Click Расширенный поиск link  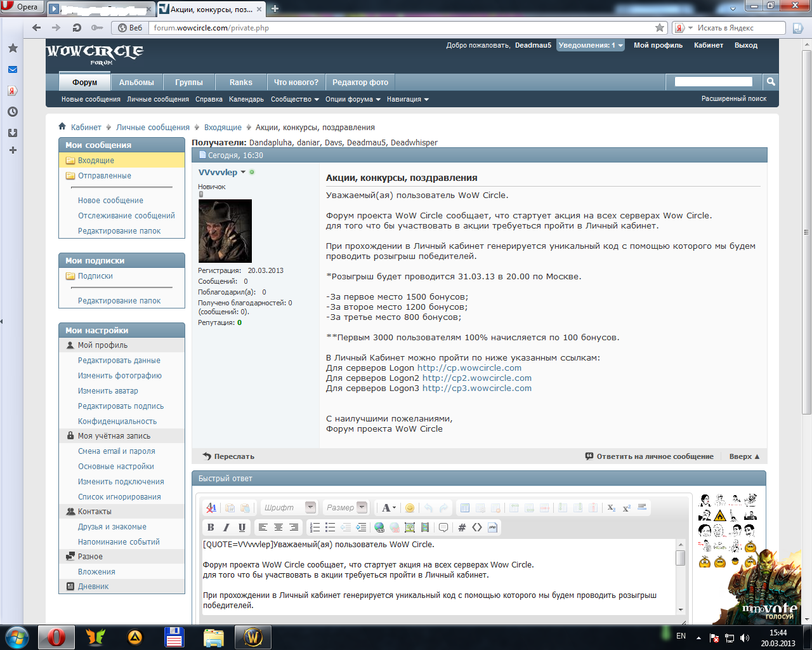tap(734, 99)
